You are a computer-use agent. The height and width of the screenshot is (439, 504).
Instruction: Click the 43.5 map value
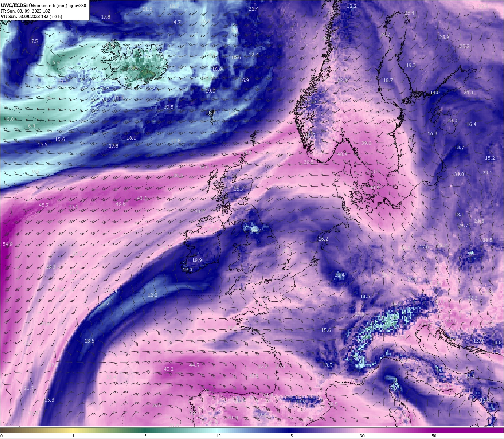(142, 198)
